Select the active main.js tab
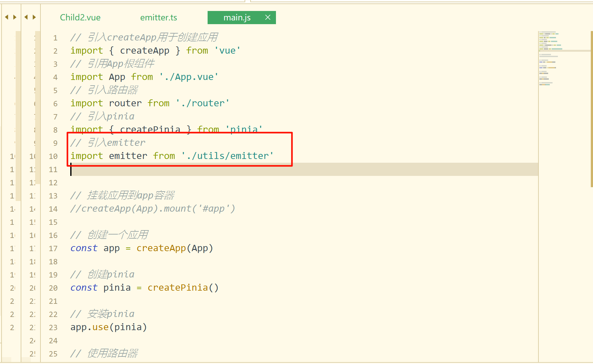The height and width of the screenshot is (364, 593). pyautogui.click(x=237, y=18)
